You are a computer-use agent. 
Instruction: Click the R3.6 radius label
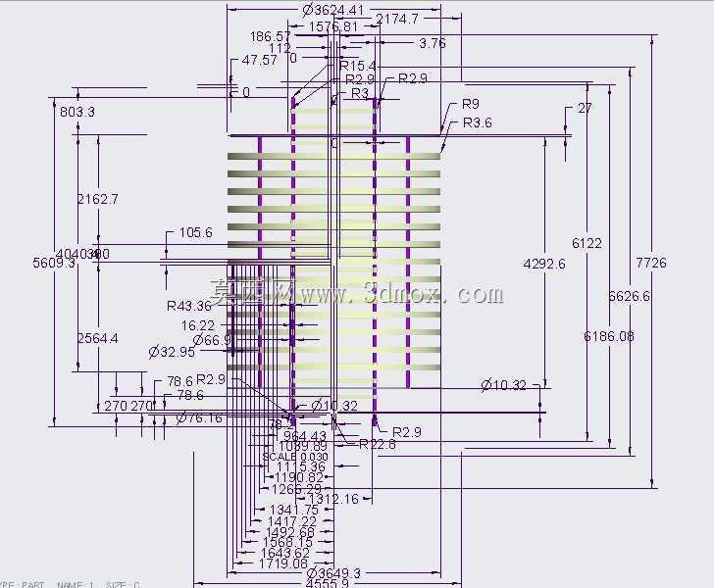[478, 122]
